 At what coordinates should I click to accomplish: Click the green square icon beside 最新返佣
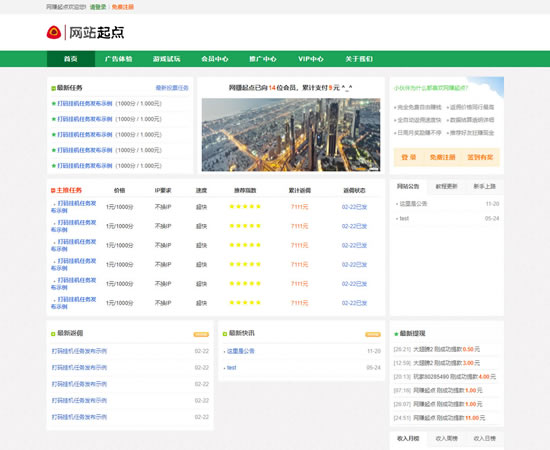coord(53,334)
